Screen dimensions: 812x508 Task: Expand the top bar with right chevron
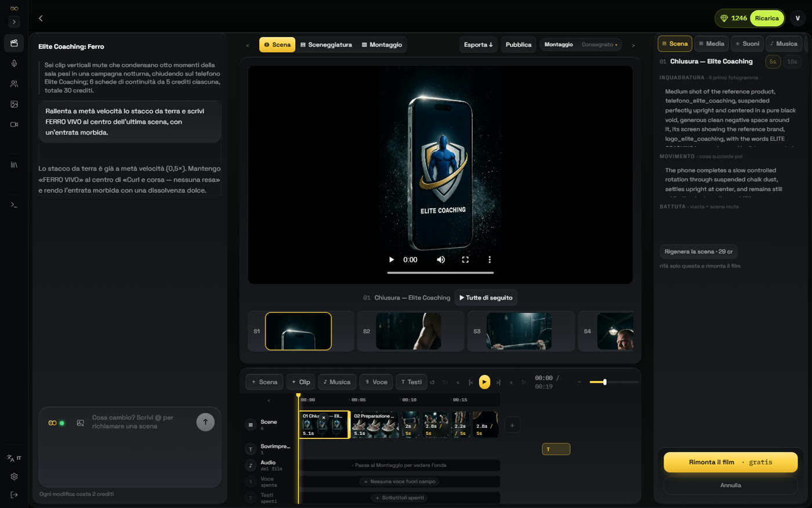point(633,45)
